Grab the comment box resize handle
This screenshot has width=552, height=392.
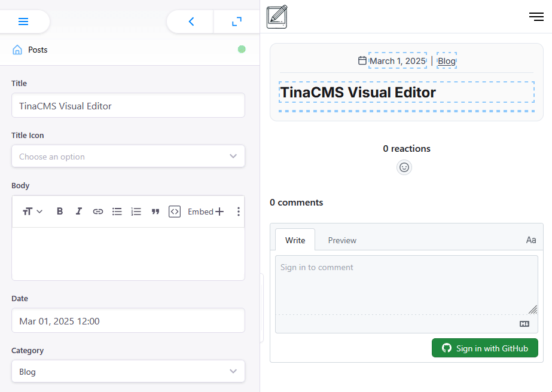pyautogui.click(x=533, y=310)
